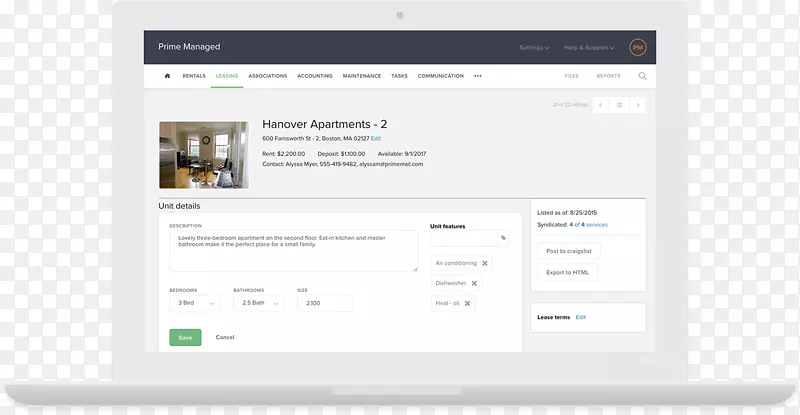800x415 pixels.
Task: Switch to the Accounting tab
Action: 315,76
